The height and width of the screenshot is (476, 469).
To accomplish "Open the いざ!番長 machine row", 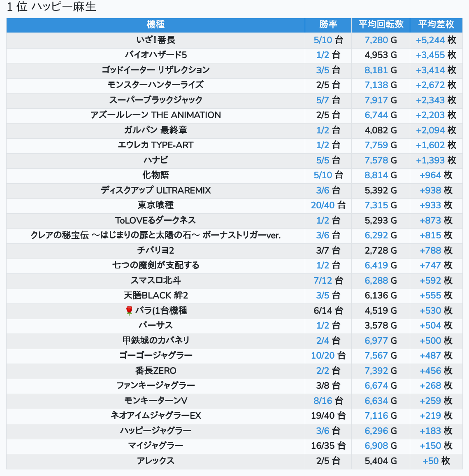I will [156, 40].
